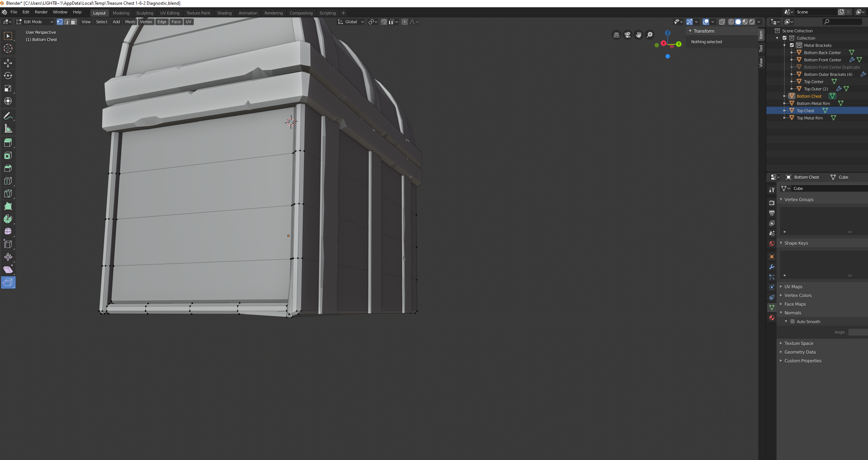Click the Cursor tool icon

8,48
